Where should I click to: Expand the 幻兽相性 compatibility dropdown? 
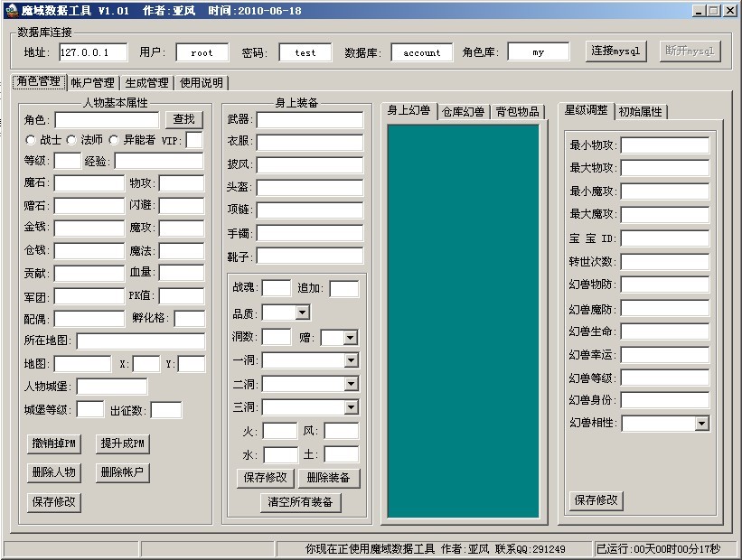pos(700,422)
